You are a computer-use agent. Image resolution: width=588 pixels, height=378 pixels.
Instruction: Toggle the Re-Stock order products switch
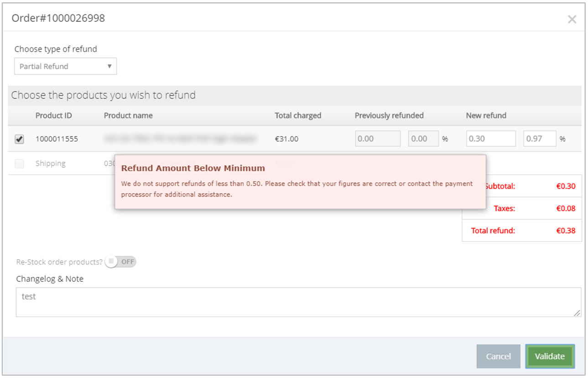click(120, 262)
